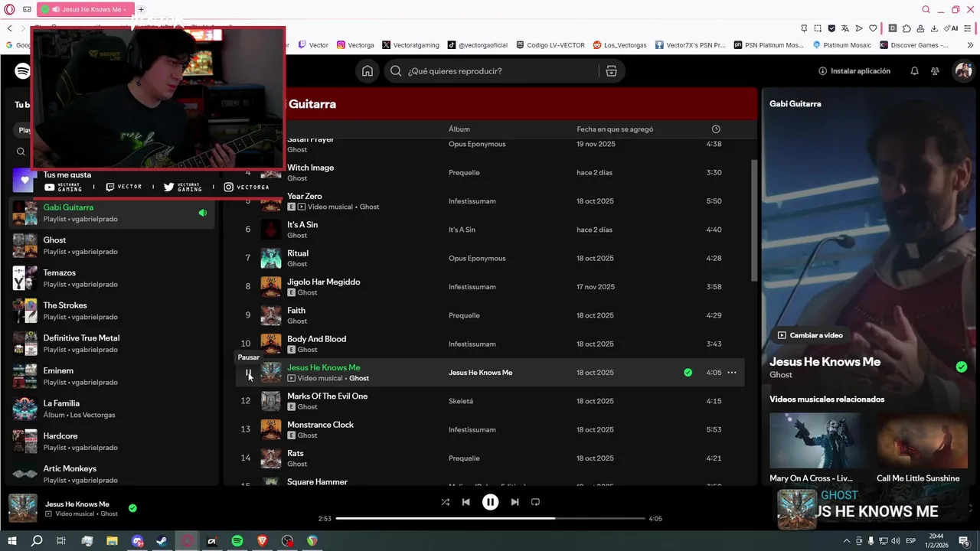Viewport: 980px width, 551px height.
Task: Open Jesus He Knows Me album link
Action: coord(480,373)
